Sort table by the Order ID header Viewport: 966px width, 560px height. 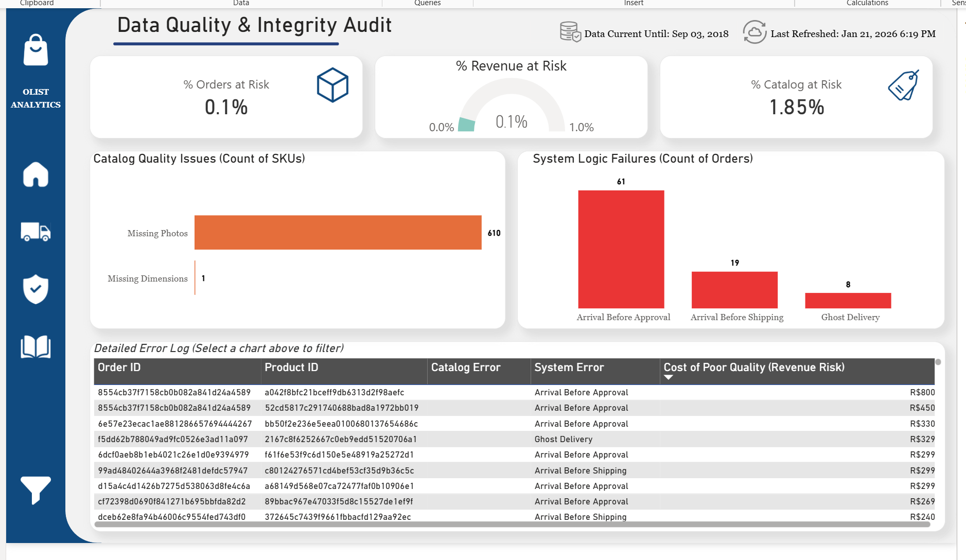[x=119, y=367]
